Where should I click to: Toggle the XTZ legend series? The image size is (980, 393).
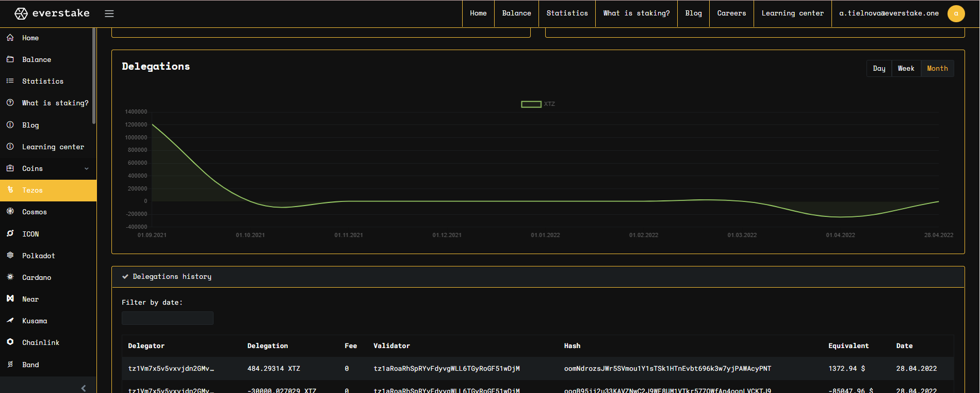point(538,104)
